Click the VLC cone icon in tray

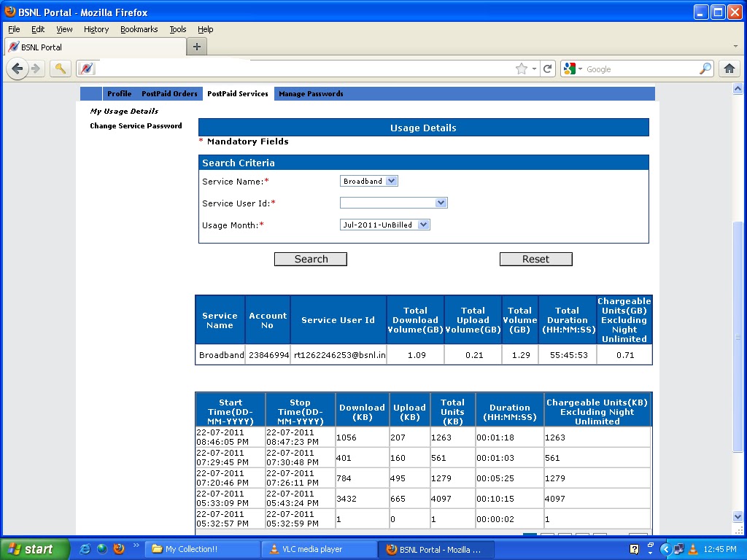[693, 549]
